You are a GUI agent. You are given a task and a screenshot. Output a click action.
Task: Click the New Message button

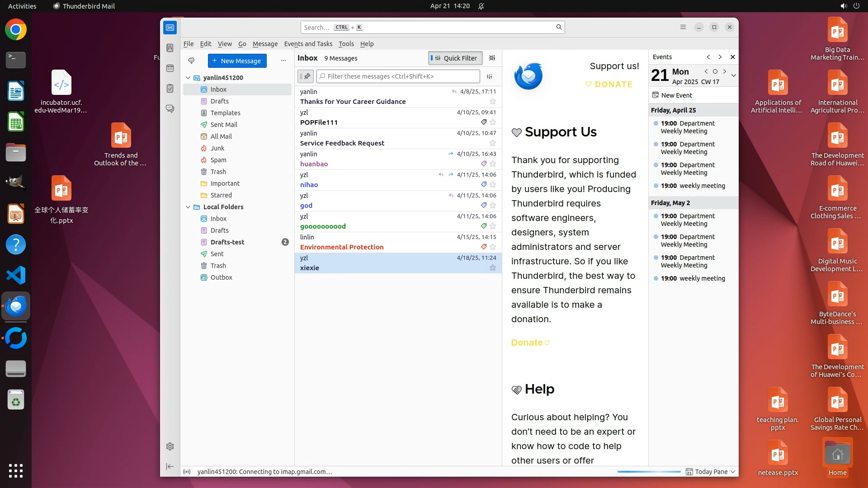click(237, 61)
